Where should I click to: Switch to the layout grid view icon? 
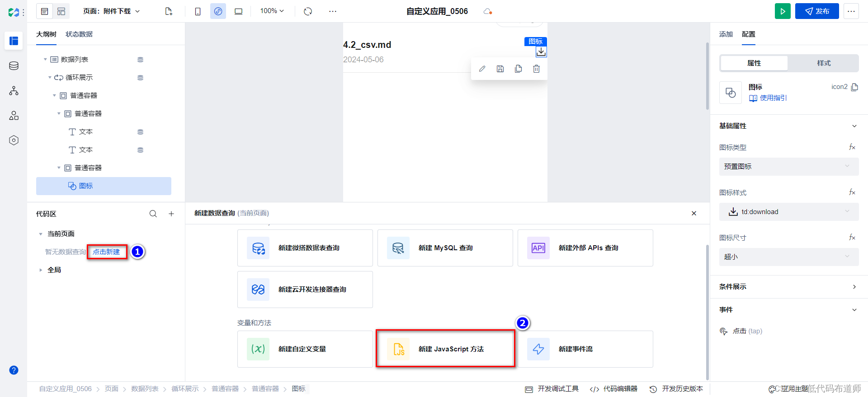pos(61,11)
